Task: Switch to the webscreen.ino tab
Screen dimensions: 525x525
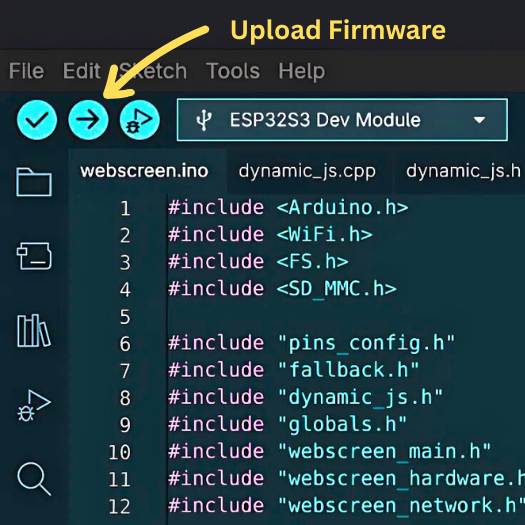Action: [x=144, y=171]
